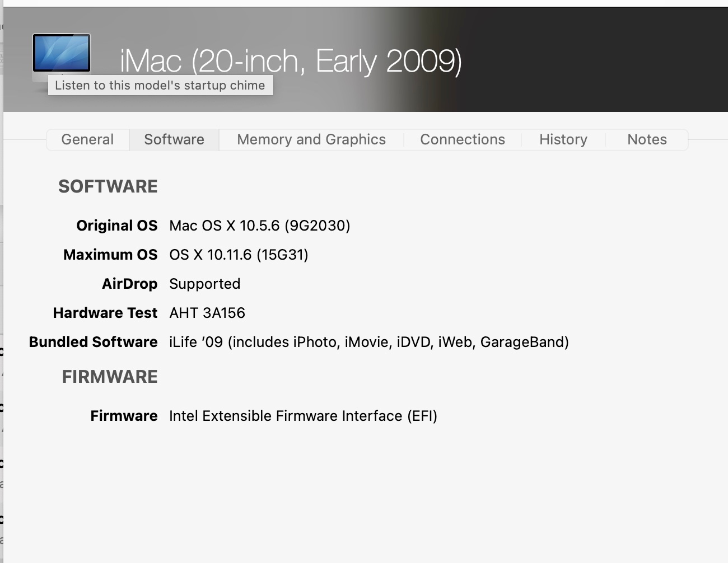Click the AirDrop Supported value
Screen dimensions: 728x563
tap(205, 284)
